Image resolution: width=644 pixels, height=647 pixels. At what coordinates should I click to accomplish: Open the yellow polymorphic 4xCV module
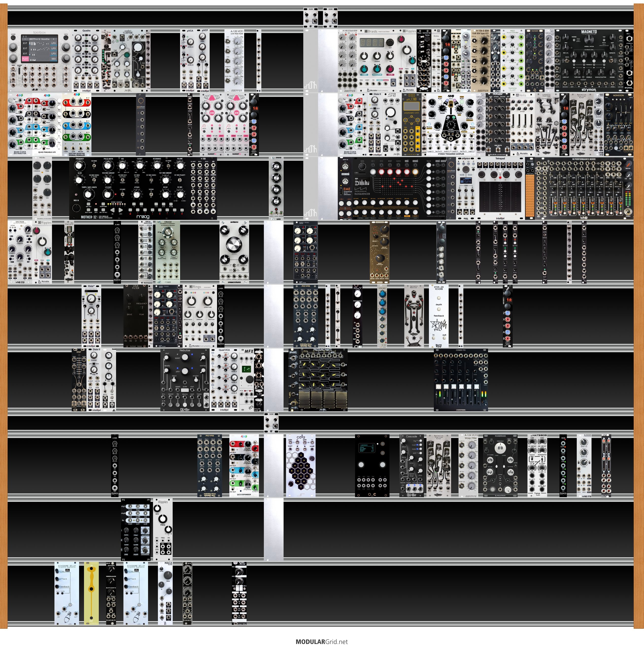tap(412, 124)
